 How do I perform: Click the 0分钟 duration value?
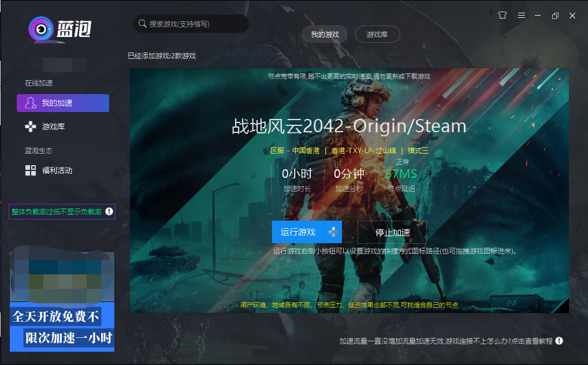[x=349, y=174]
